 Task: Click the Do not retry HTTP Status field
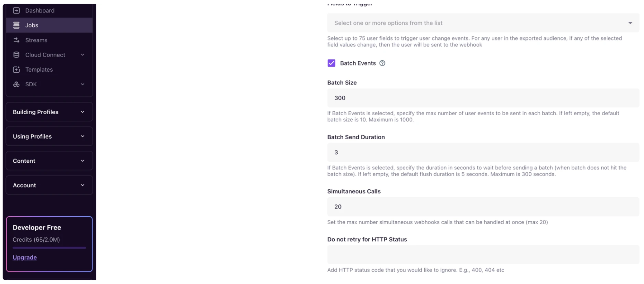click(483, 254)
